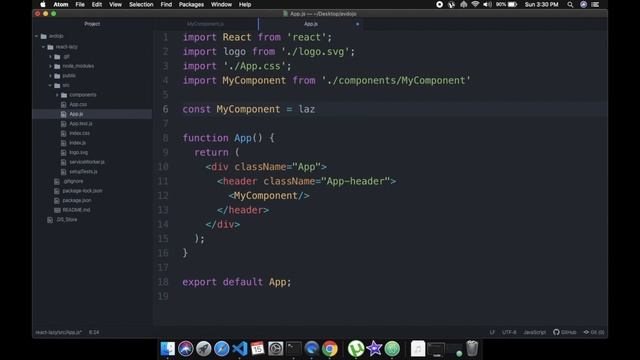Viewport: 640px width, 360px height.
Task: Click the Git status bar indicator
Action: click(x=594, y=332)
